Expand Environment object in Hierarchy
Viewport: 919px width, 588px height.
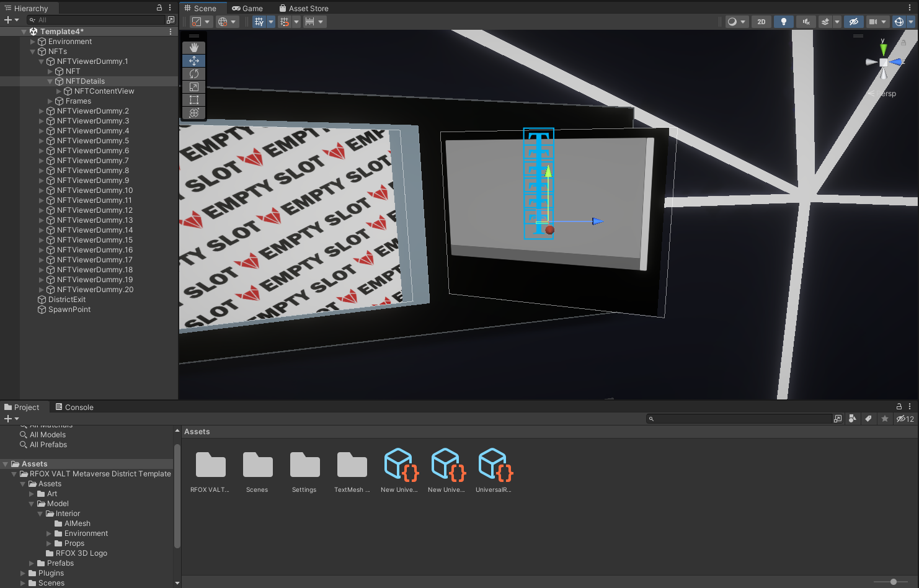point(33,42)
